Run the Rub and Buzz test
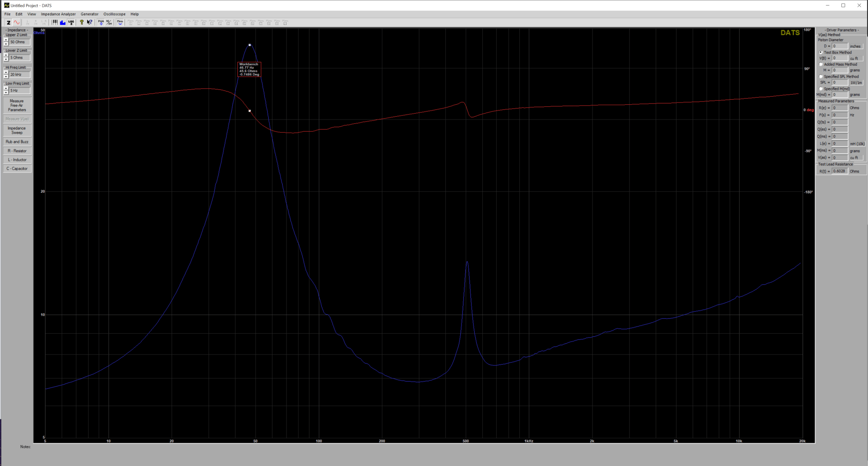The width and height of the screenshot is (868, 466). 17,142
